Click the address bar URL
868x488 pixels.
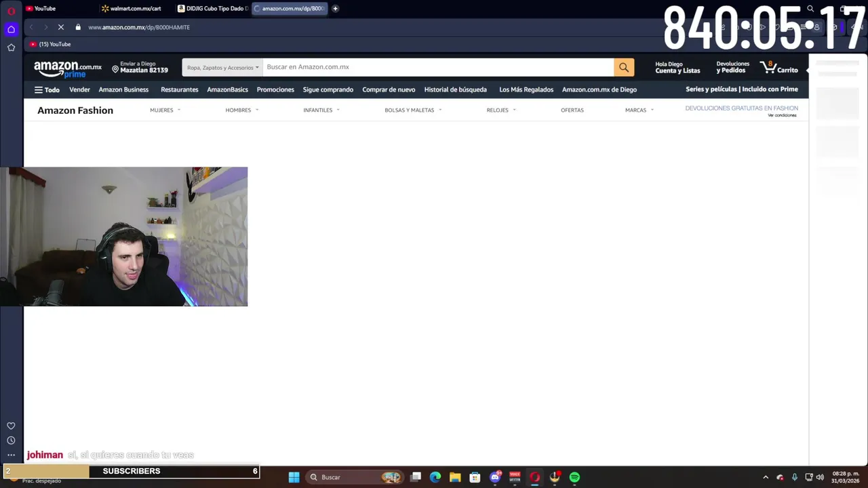coord(139,27)
